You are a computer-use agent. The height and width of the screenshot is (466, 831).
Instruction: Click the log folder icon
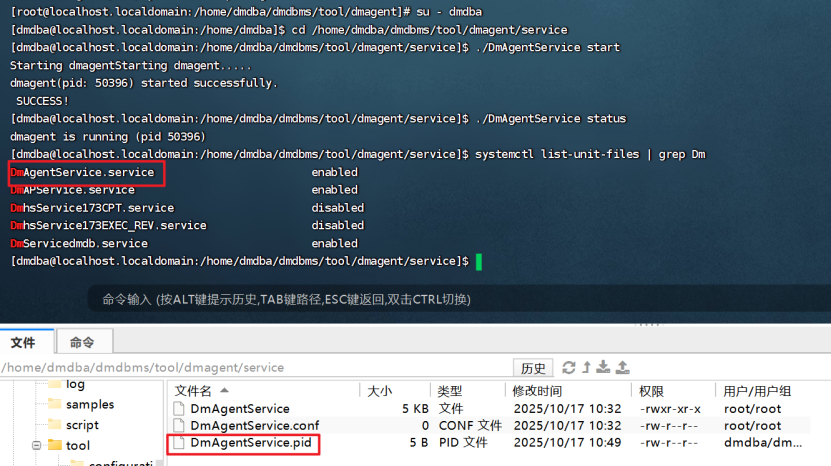point(55,384)
